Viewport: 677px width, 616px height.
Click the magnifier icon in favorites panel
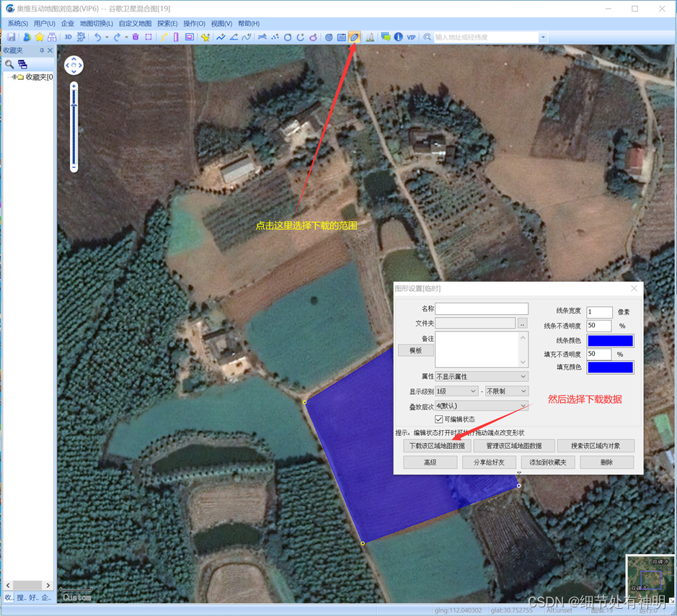click(9, 65)
